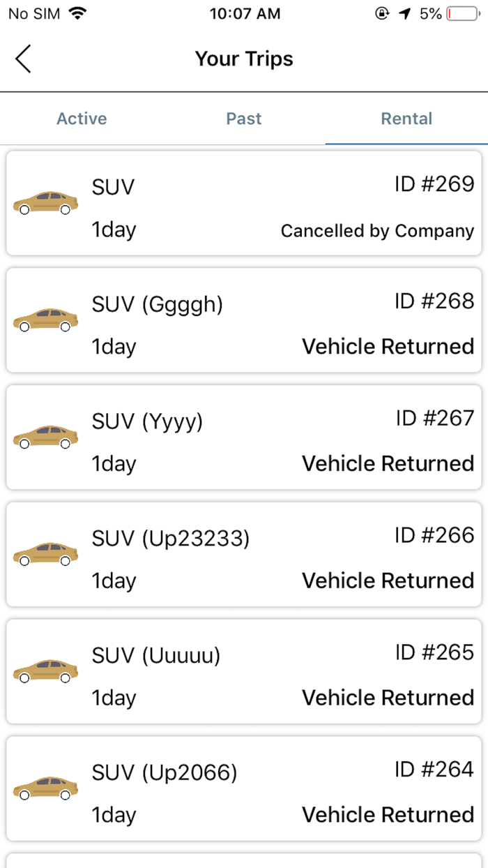Tap the back arrow icon
Viewport: 488px width, 868px height.
coord(23,59)
